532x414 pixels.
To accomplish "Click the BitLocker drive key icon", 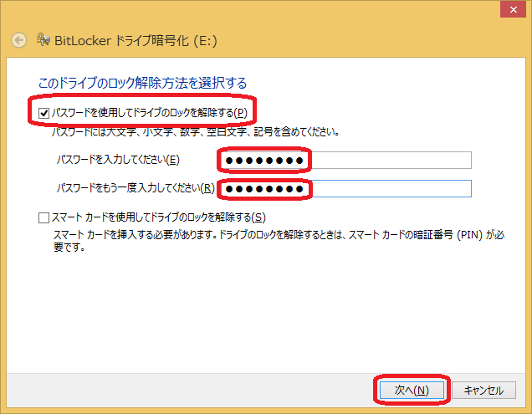I will pyautogui.click(x=43, y=39).
